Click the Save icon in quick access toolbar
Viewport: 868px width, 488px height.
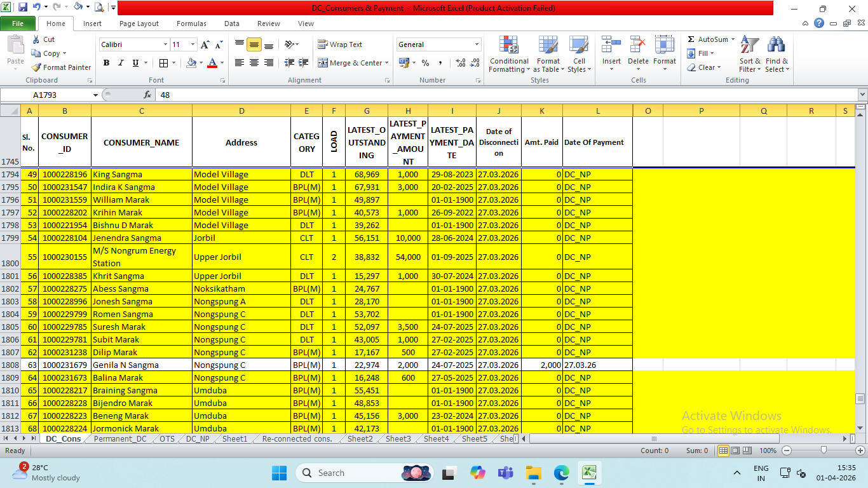23,8
